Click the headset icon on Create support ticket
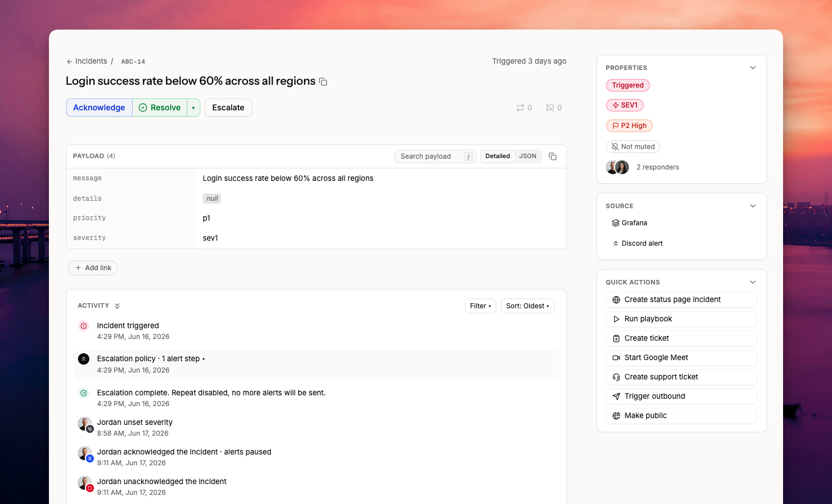 [616, 377]
